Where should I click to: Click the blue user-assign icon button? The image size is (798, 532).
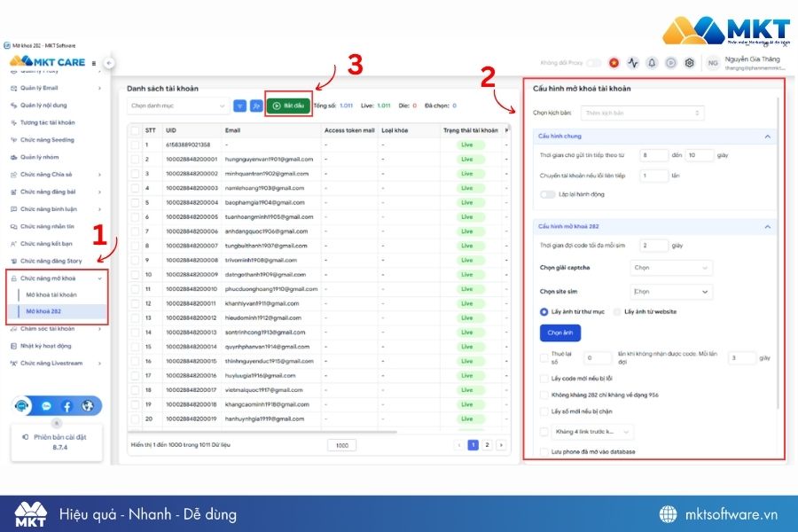(x=256, y=106)
